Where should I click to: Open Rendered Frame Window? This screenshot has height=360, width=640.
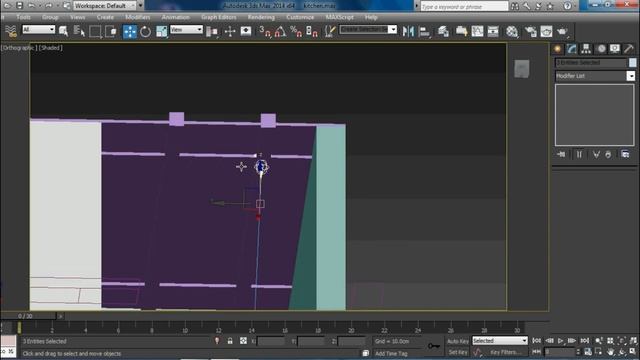(x=546, y=31)
